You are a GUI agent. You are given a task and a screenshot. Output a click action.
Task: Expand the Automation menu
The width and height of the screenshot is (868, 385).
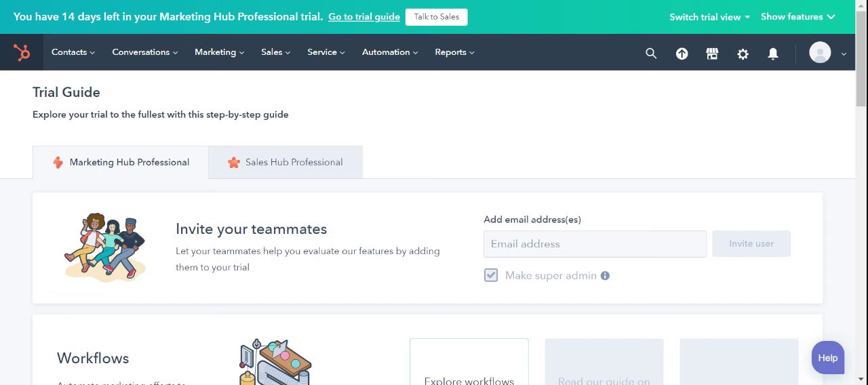coord(390,52)
